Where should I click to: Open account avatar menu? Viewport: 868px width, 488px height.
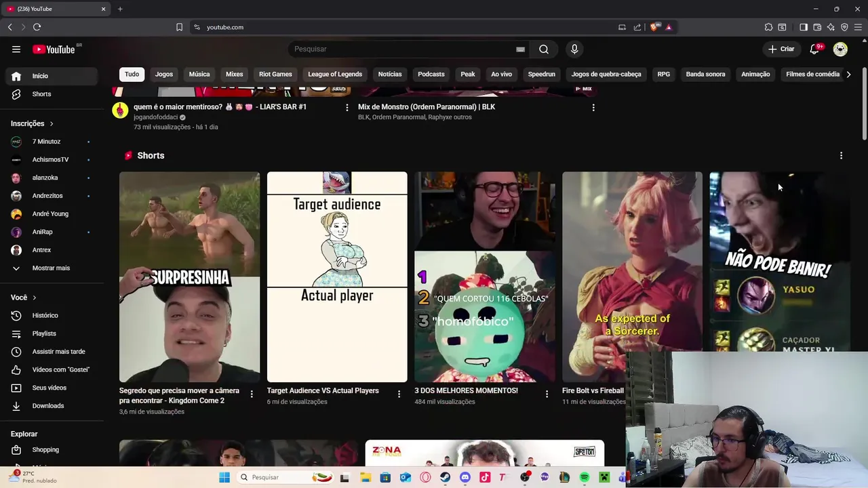pos(840,49)
